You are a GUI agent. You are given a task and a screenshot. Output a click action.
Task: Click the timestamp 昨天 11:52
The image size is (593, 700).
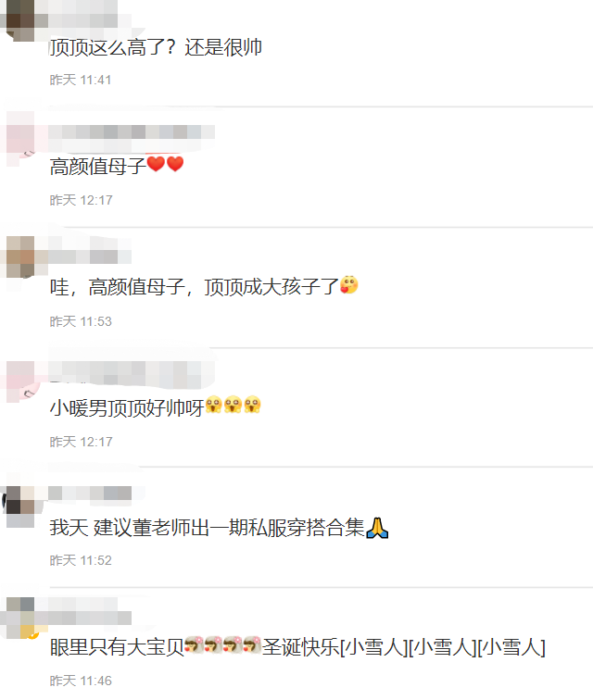click(x=81, y=560)
